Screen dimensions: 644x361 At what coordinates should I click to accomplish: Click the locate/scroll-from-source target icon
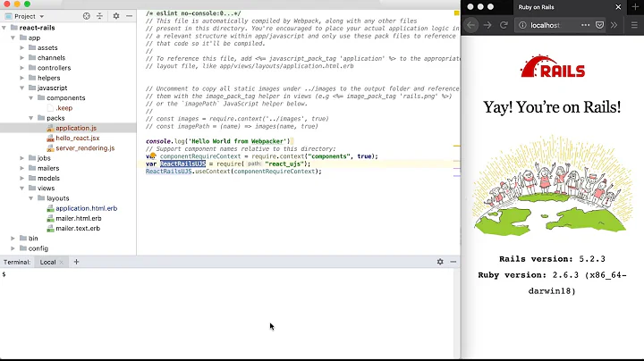tap(86, 16)
